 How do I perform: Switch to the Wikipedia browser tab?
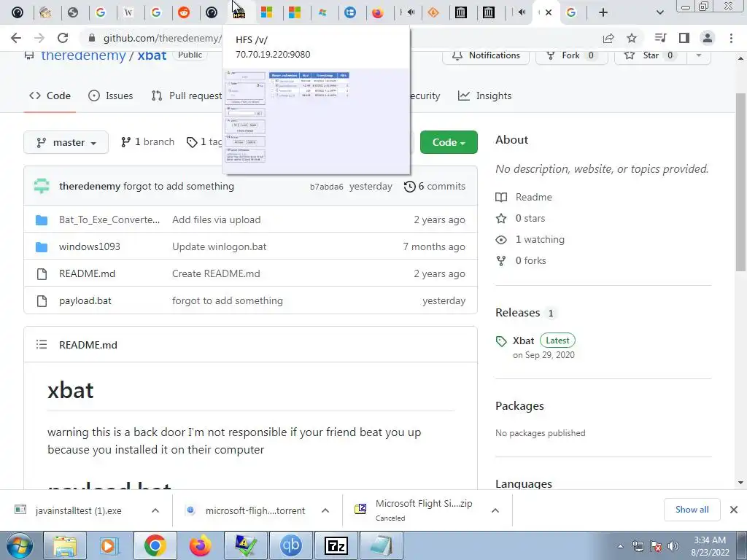[128, 12]
